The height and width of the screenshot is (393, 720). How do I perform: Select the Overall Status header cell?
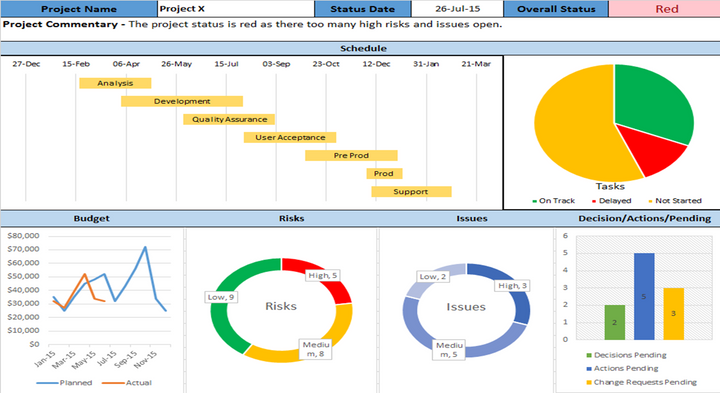pyautogui.click(x=556, y=9)
